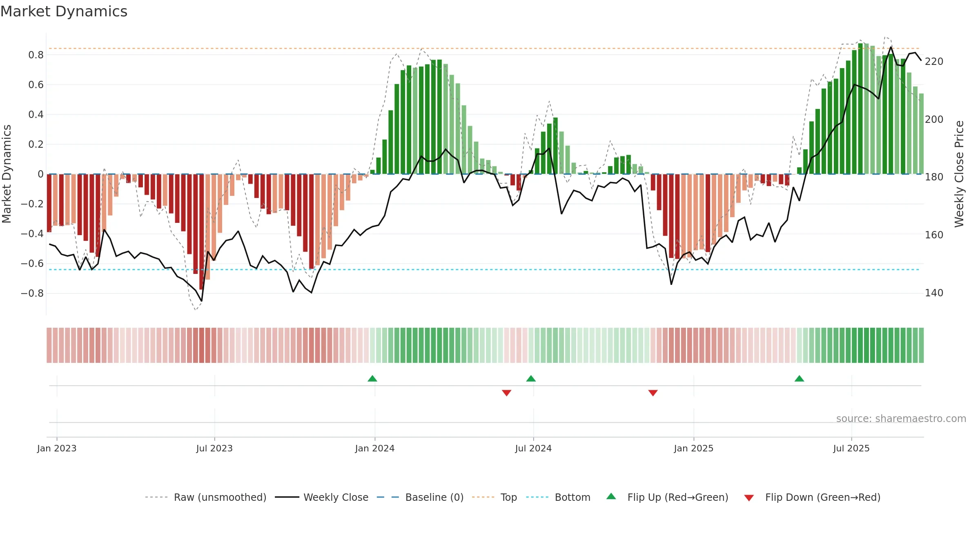Click the Flip Up marker near Jul 2024
This screenshot has height=551, width=980.
pos(531,378)
